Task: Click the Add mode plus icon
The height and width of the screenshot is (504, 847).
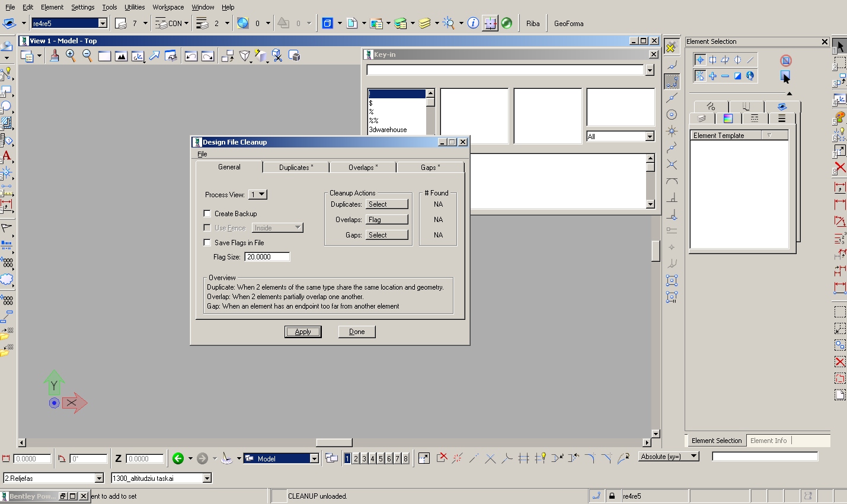Action: [712, 76]
